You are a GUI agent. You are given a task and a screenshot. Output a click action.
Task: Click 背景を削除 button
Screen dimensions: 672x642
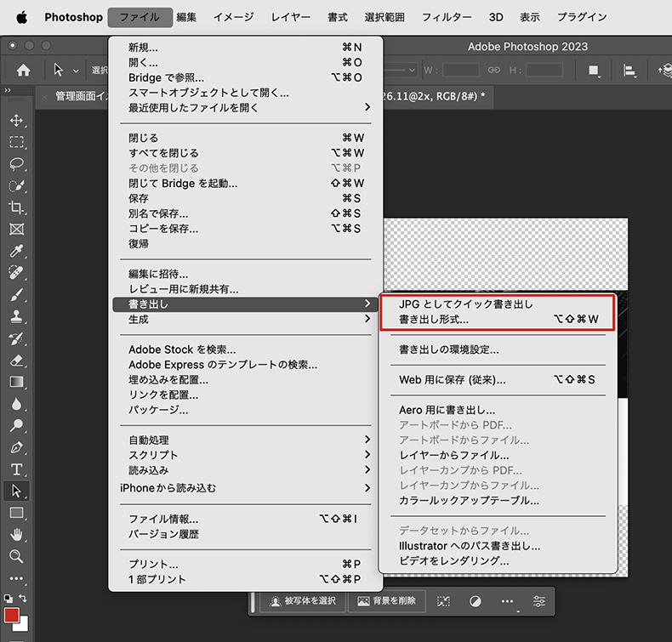387,601
